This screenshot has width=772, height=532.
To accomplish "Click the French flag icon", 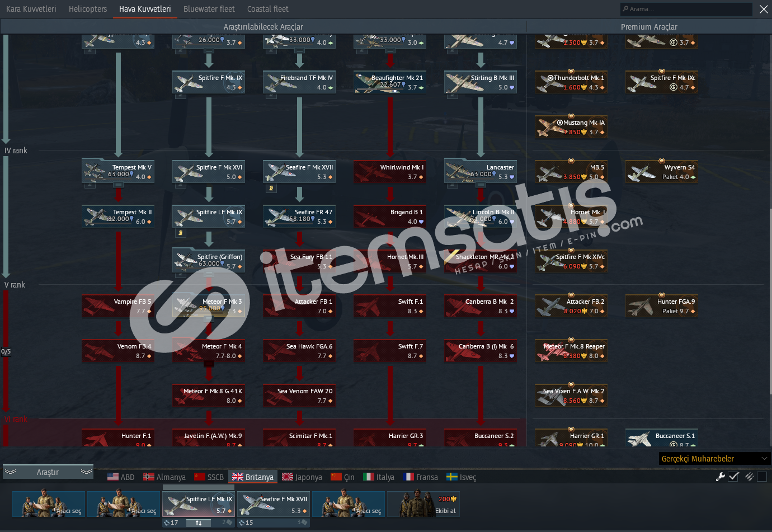I will [x=408, y=477].
